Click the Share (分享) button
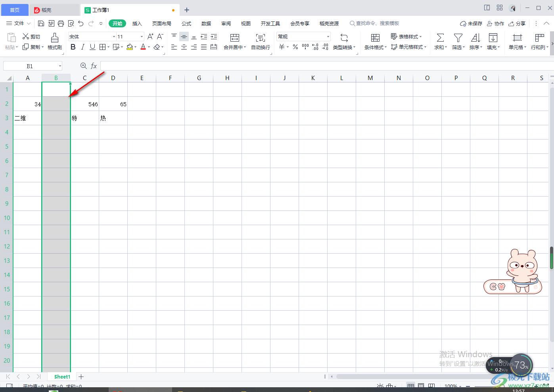The width and height of the screenshot is (554, 392). pos(517,23)
